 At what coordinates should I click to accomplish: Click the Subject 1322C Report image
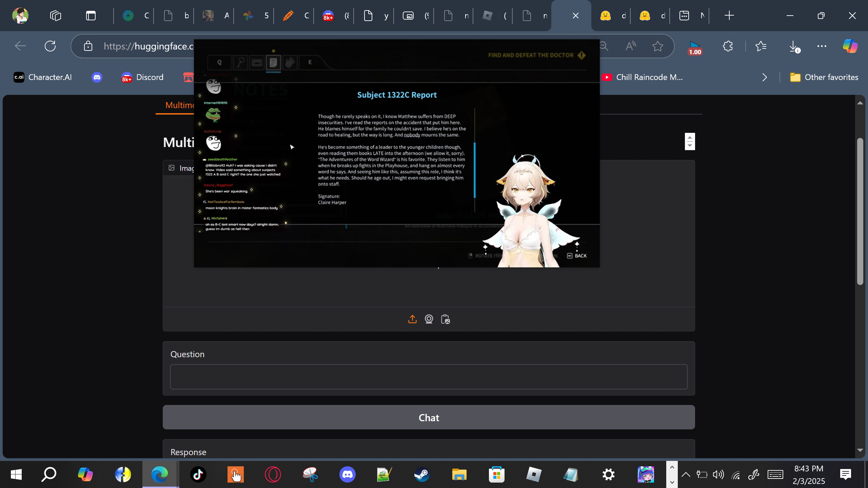[x=397, y=153]
